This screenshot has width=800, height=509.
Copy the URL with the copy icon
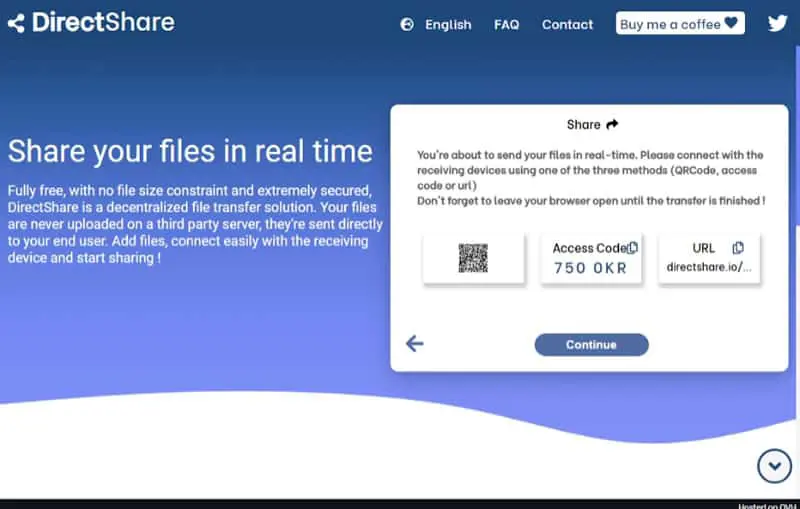coord(738,248)
